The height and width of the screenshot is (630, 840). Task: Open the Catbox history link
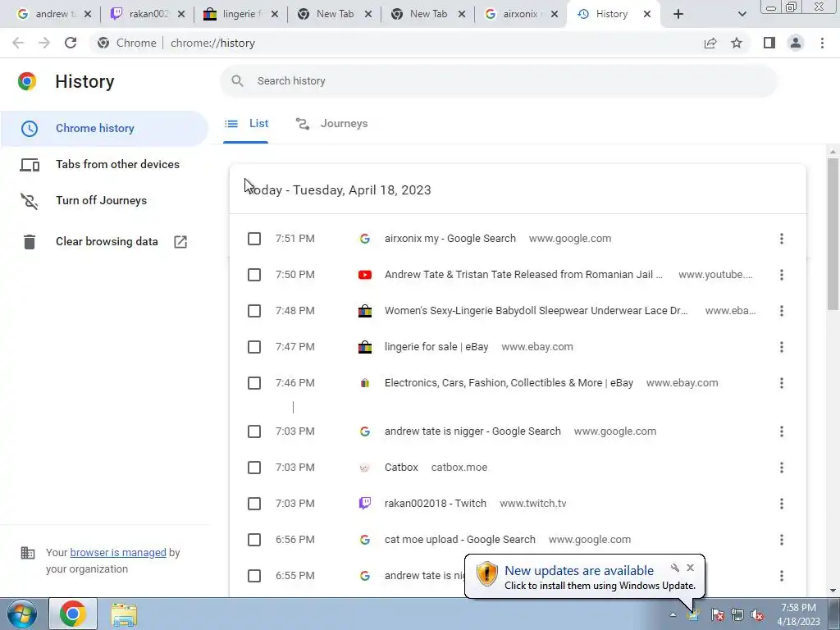point(401,468)
